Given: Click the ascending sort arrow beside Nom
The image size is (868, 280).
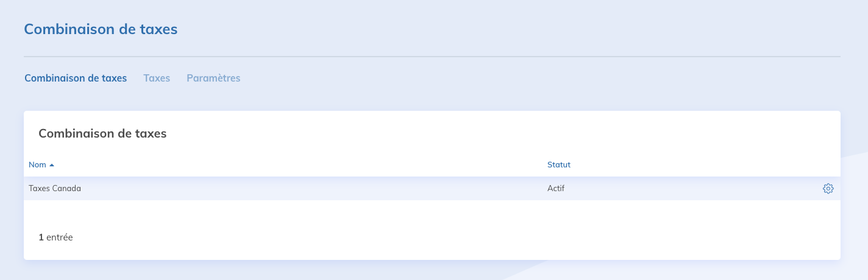Looking at the screenshot, I should 52,165.
